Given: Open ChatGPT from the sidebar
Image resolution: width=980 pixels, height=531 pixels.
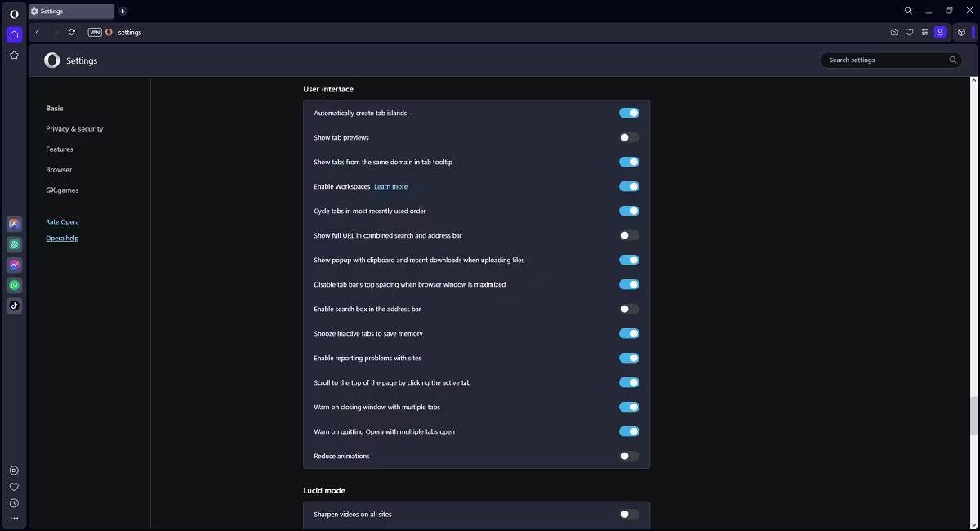Looking at the screenshot, I should (14, 244).
